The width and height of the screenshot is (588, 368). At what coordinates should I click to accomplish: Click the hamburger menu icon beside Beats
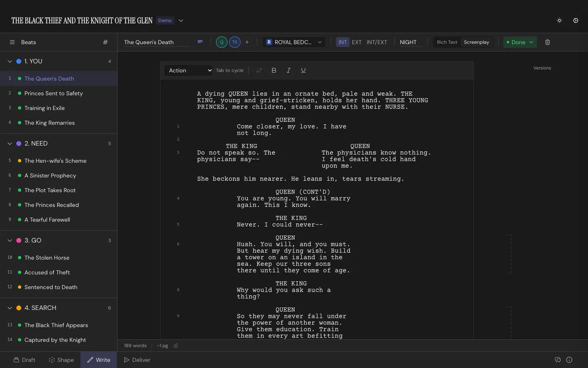click(x=12, y=42)
